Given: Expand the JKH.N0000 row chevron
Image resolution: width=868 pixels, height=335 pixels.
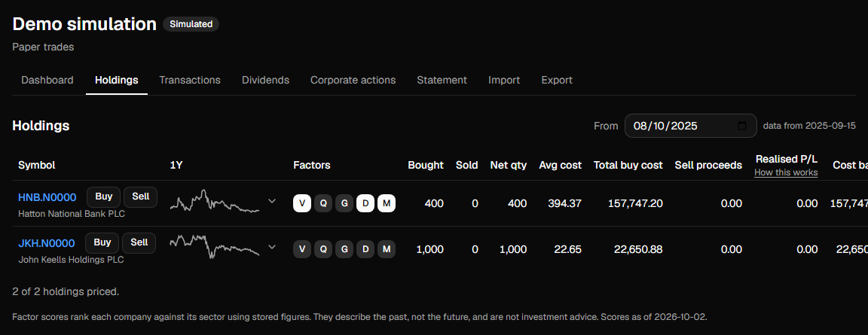Looking at the screenshot, I should 272,247.
